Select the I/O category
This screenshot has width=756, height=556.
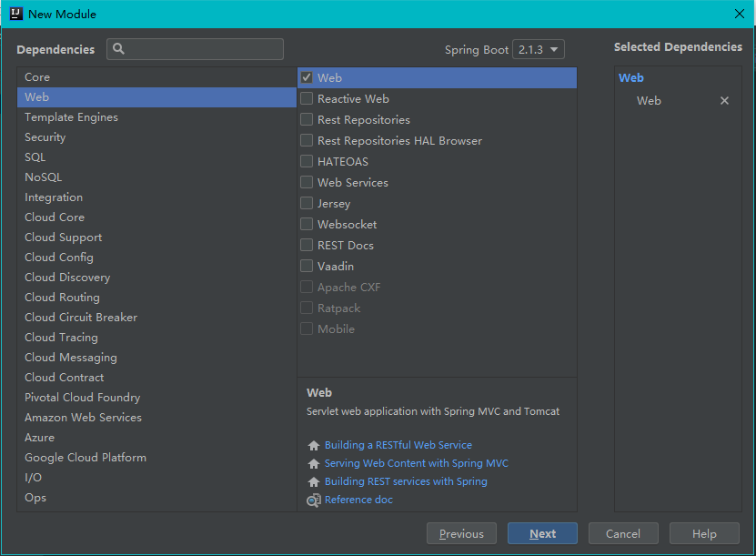(156, 478)
